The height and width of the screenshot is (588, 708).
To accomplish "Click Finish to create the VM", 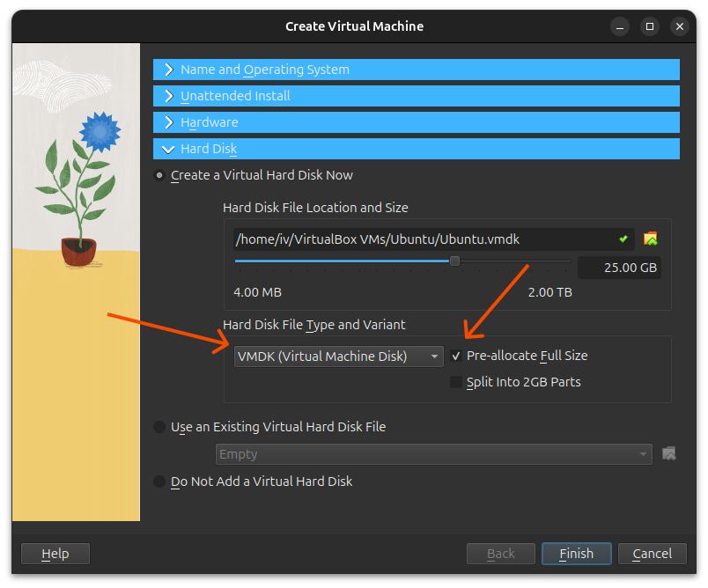I will (x=577, y=554).
